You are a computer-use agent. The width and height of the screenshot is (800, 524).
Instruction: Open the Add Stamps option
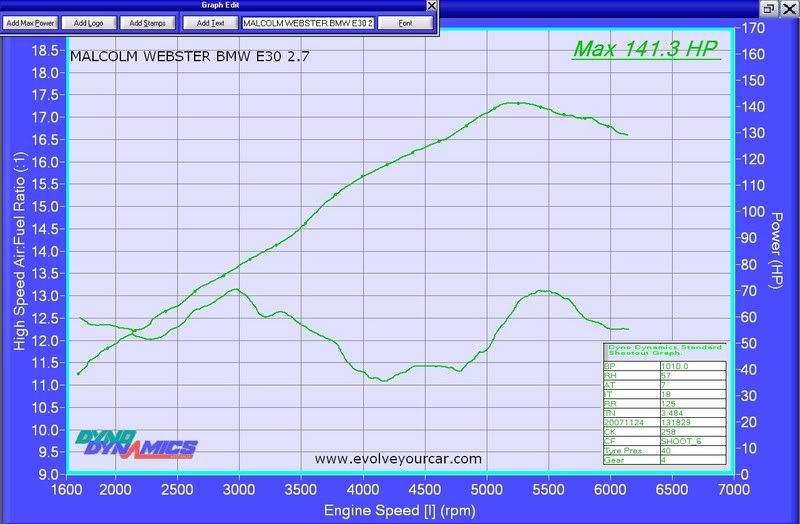[x=147, y=22]
